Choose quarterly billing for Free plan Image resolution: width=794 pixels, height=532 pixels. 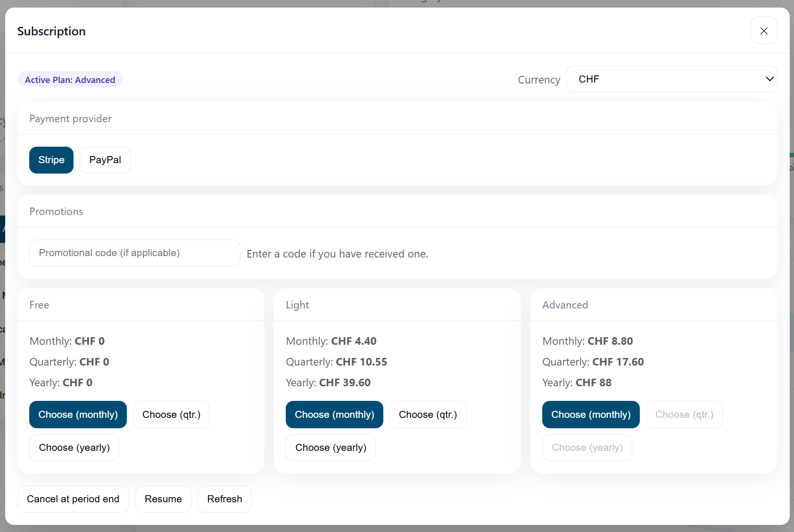(171, 415)
